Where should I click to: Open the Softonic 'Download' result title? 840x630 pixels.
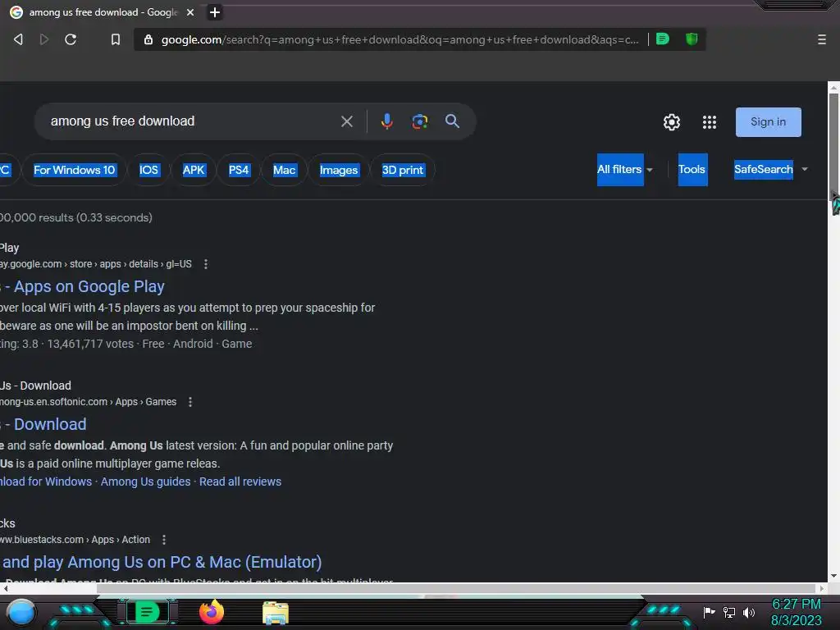tap(43, 424)
